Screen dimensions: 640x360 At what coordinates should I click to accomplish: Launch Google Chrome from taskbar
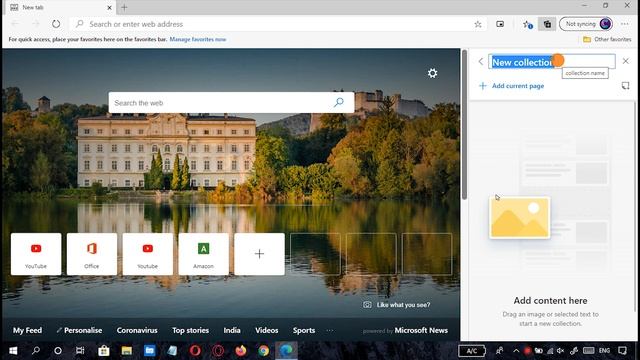pos(264,351)
